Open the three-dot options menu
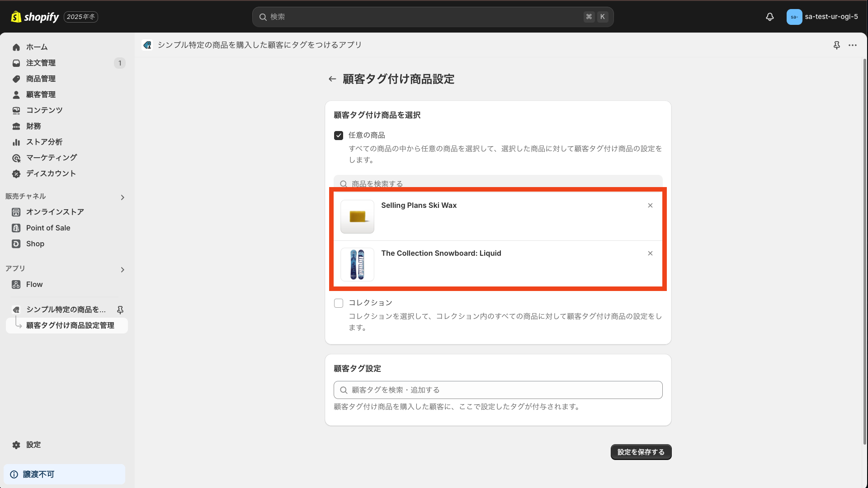Image resolution: width=868 pixels, height=488 pixels. pyautogui.click(x=854, y=45)
